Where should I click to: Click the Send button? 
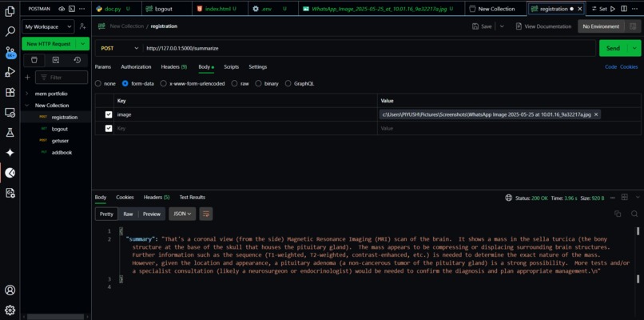613,48
